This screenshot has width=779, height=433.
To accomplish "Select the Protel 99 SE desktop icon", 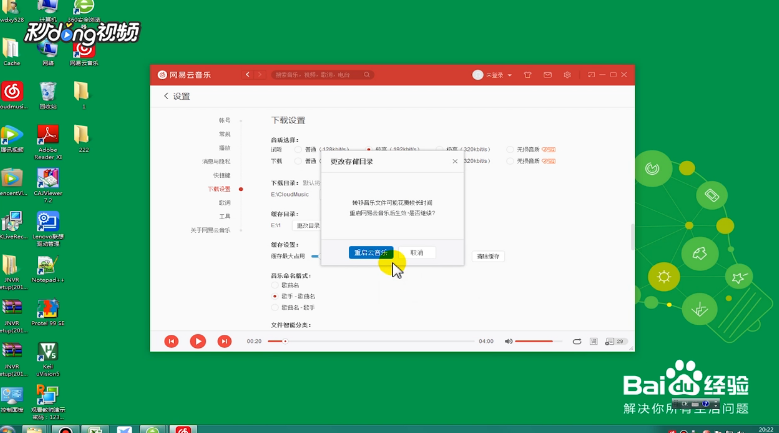I will [47, 312].
